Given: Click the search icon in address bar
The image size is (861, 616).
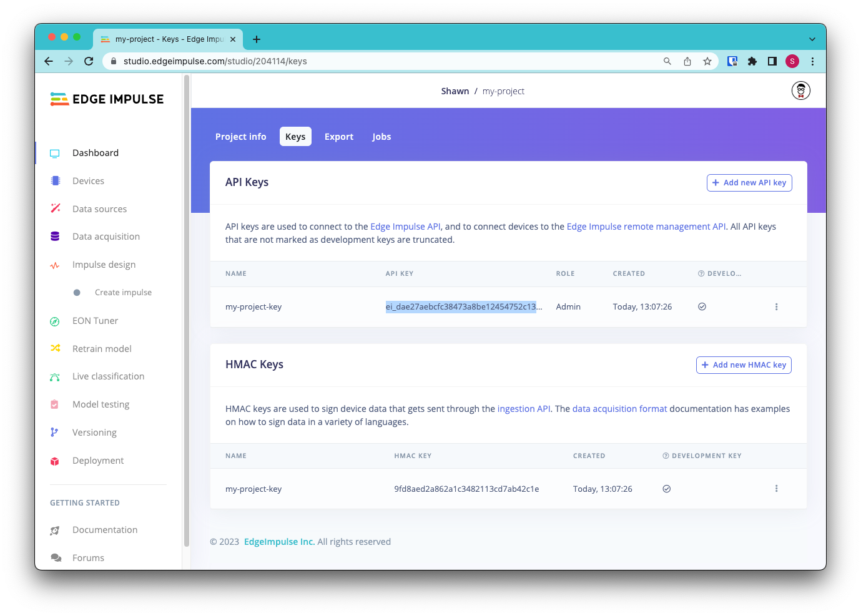Looking at the screenshot, I should [667, 61].
